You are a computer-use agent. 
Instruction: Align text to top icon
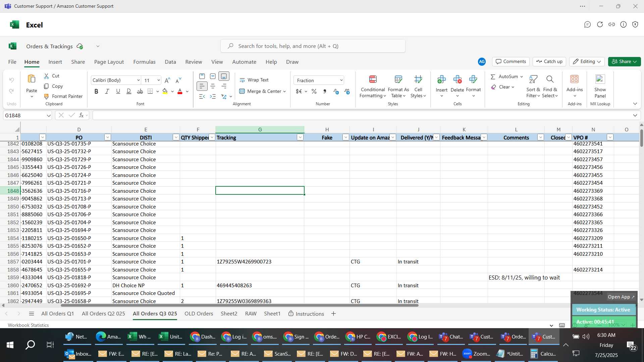[202, 76]
